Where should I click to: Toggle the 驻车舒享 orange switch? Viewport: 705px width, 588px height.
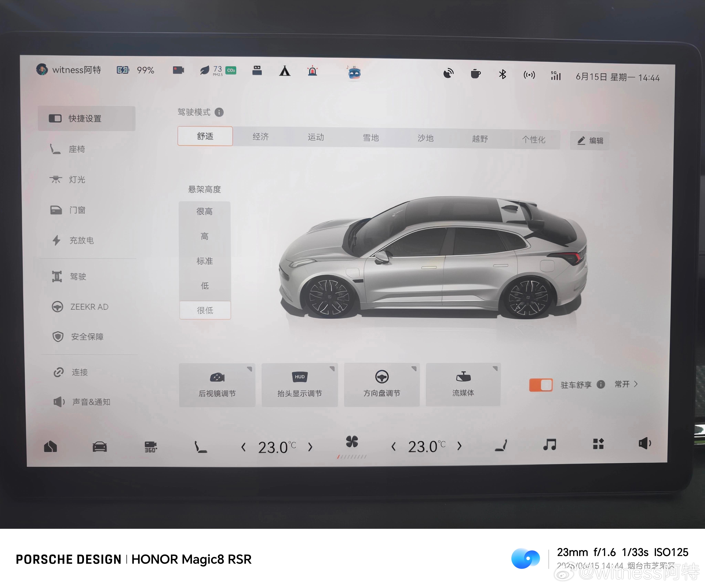540,385
